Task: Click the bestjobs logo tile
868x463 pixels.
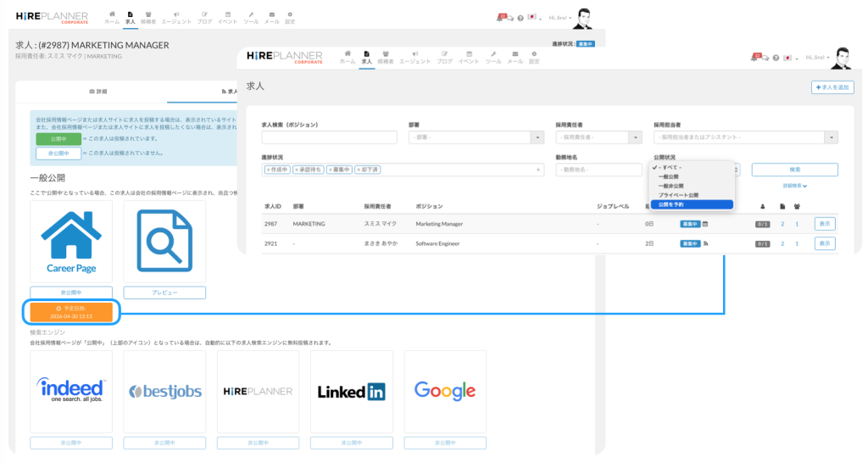Action: [164, 391]
